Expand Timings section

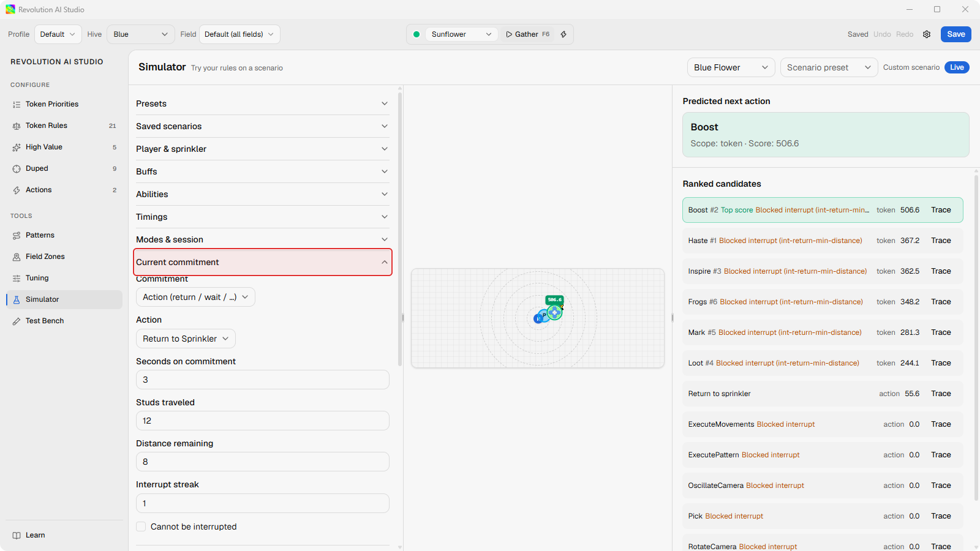pyautogui.click(x=262, y=217)
